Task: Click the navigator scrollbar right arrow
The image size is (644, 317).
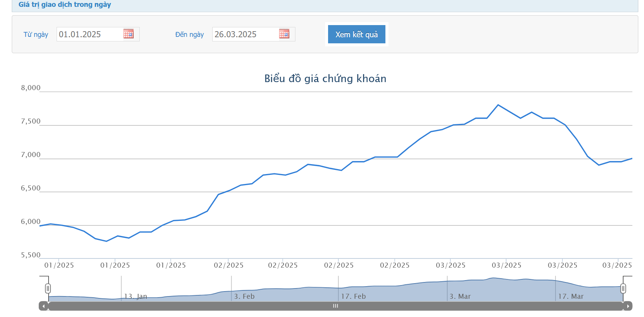Action: [628, 306]
